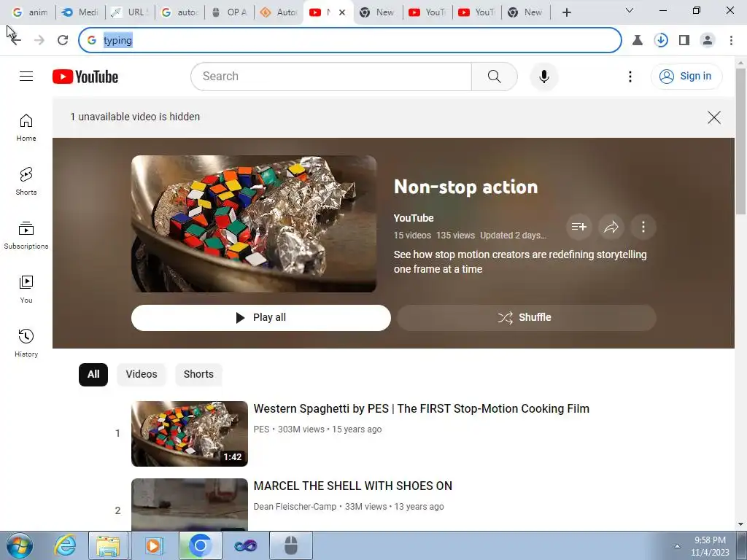Dismiss the unavailable video notice
The image size is (747, 560).
coord(713,117)
